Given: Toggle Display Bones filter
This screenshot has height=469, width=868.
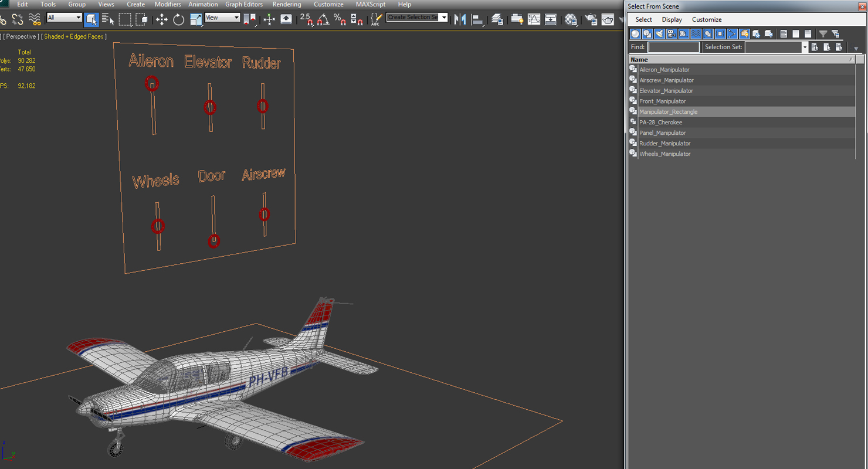Looking at the screenshot, I should point(732,34).
